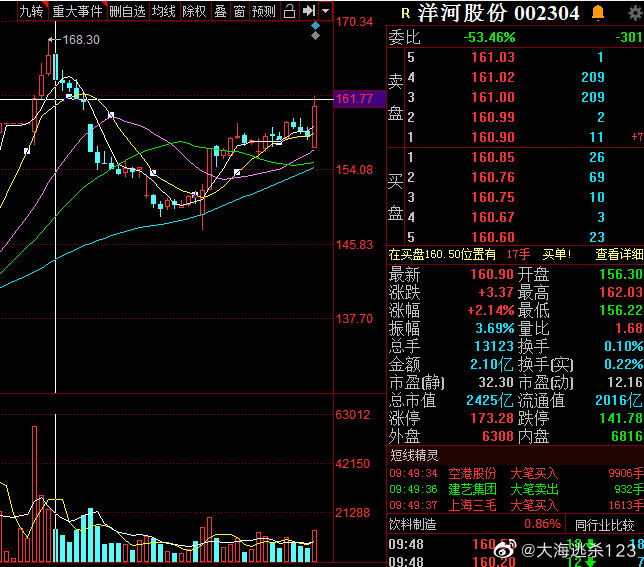Image resolution: width=644 pixels, height=567 pixels.
Task: Click buy level 1 price 160.85
Action: [x=493, y=157]
